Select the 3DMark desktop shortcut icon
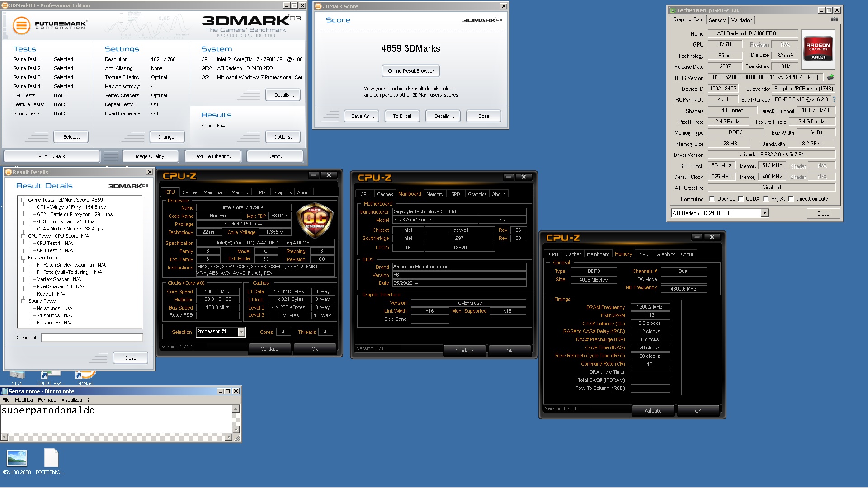 pyautogui.click(x=85, y=378)
